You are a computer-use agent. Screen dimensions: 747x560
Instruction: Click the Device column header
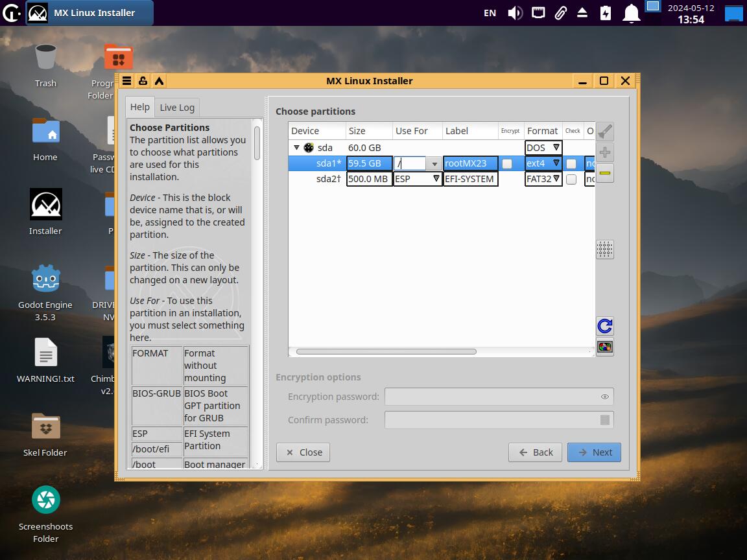(317, 131)
